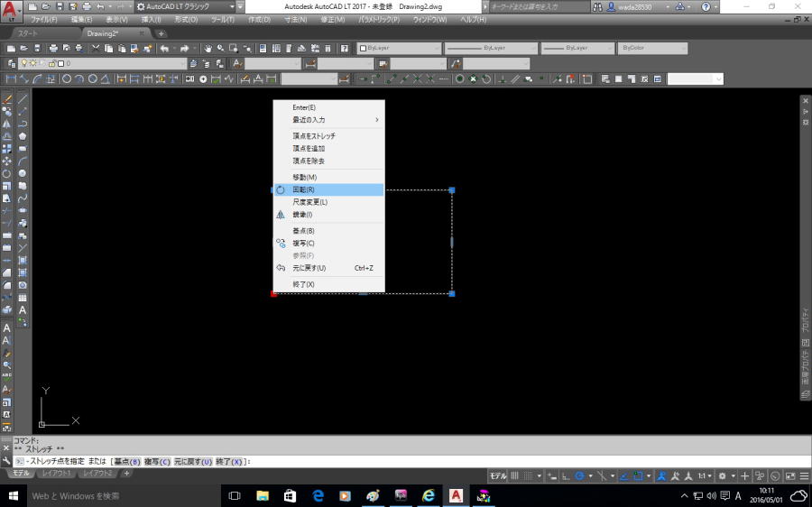Choose 移動(M) from the context menu
Viewport: 812px width, 507px height.
tap(328, 177)
